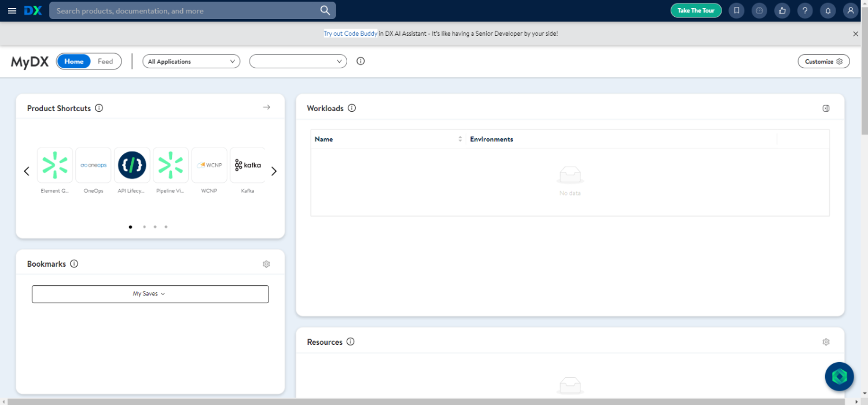
Task: Click the bookmark icon in top bar
Action: (x=737, y=10)
